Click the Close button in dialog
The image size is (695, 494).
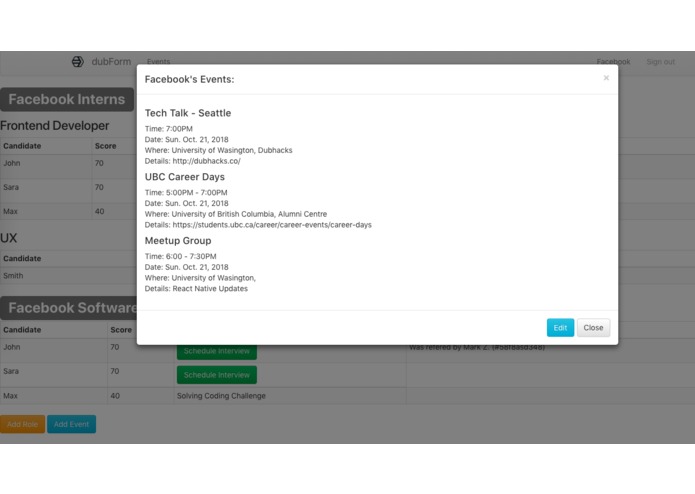coord(593,327)
